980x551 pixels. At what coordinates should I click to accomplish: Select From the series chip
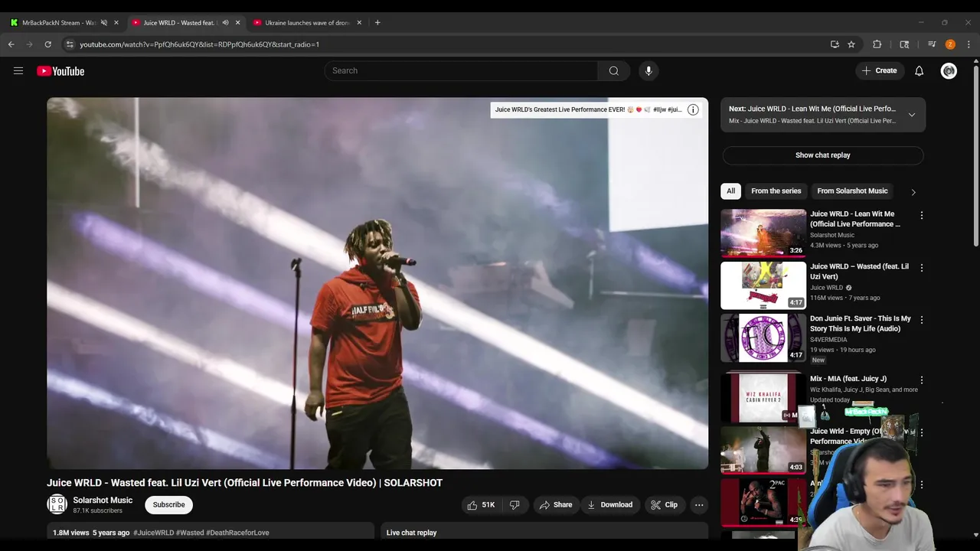click(x=776, y=191)
